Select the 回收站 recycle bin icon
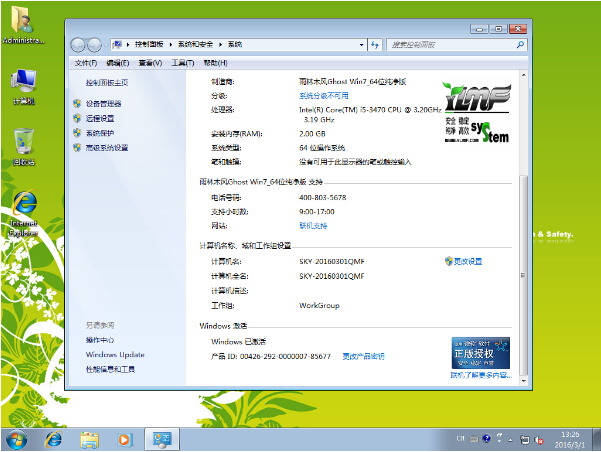Image resolution: width=601 pixels, height=452 pixels. (x=23, y=147)
